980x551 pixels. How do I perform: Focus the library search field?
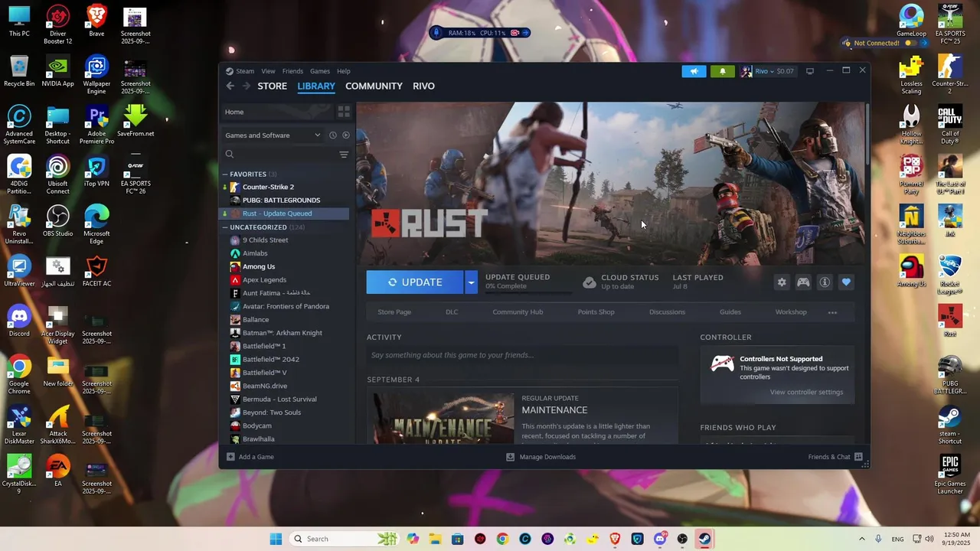point(279,155)
